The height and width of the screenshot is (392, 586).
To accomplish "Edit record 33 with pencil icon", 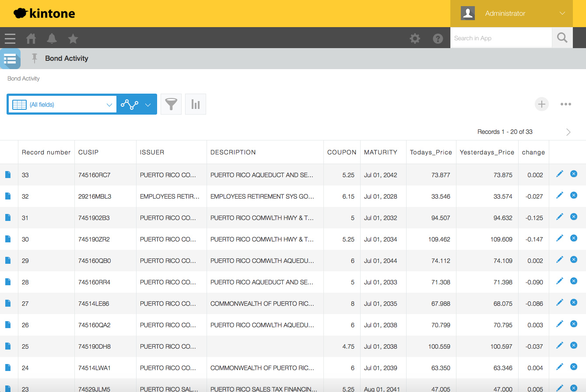I will (559, 174).
